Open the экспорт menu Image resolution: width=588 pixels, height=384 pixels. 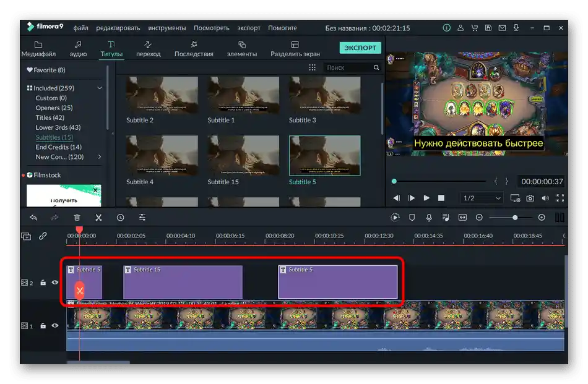[x=249, y=28]
